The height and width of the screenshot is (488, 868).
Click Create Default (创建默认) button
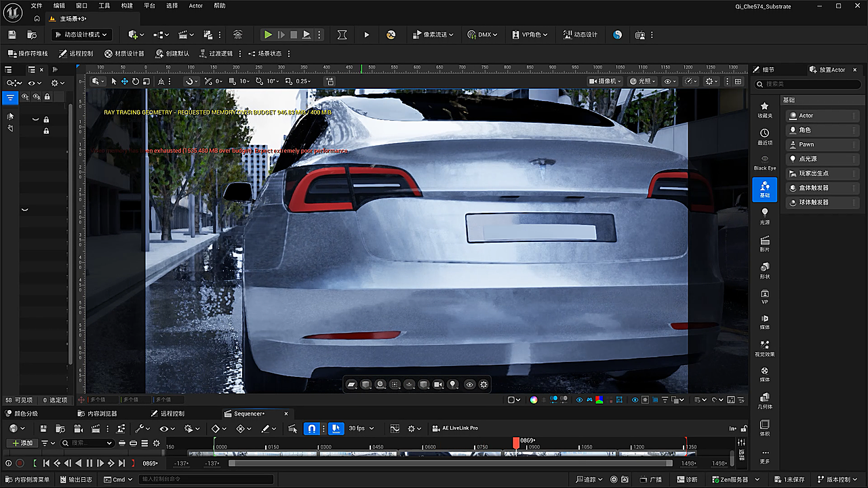(x=172, y=54)
